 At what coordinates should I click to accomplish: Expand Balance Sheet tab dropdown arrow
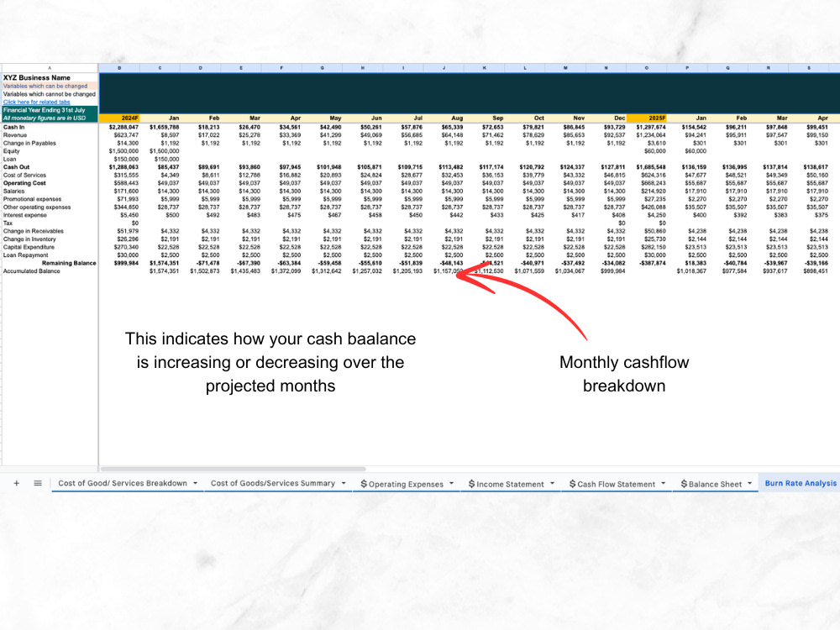(750, 483)
